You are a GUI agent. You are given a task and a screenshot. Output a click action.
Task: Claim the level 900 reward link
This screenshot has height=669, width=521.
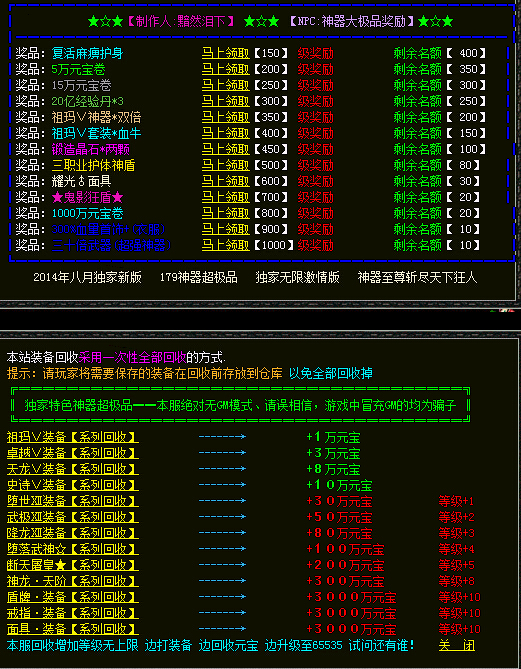pos(226,230)
